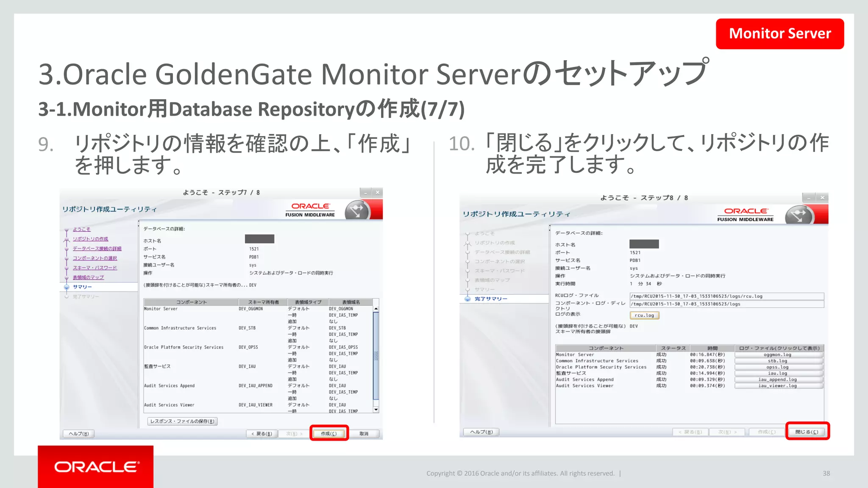Click the Monitor Server red badge
Screen dimensions: 868x488
pos(780,33)
